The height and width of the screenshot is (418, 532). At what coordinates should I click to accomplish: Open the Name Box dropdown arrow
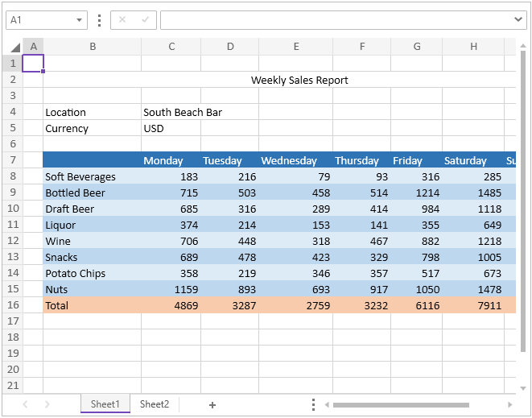[x=79, y=19]
